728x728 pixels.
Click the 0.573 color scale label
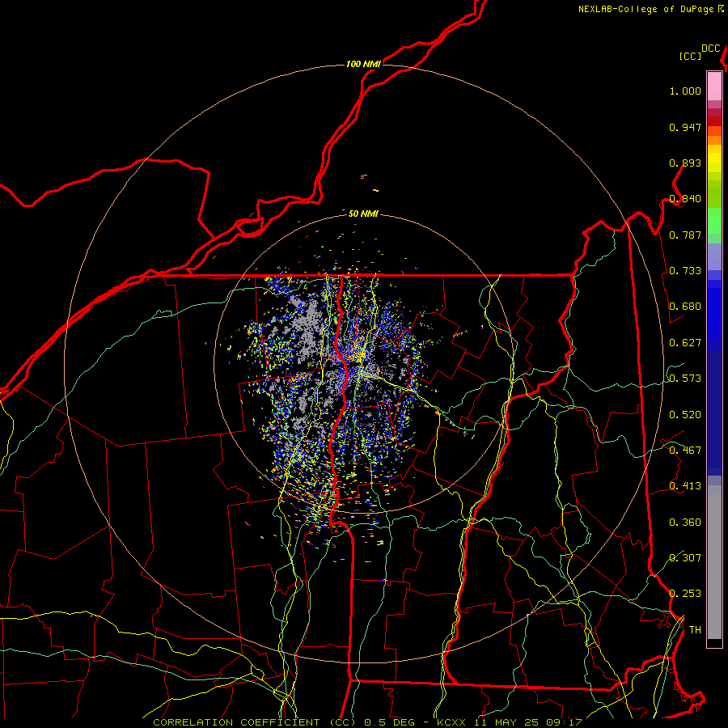pyautogui.click(x=685, y=379)
